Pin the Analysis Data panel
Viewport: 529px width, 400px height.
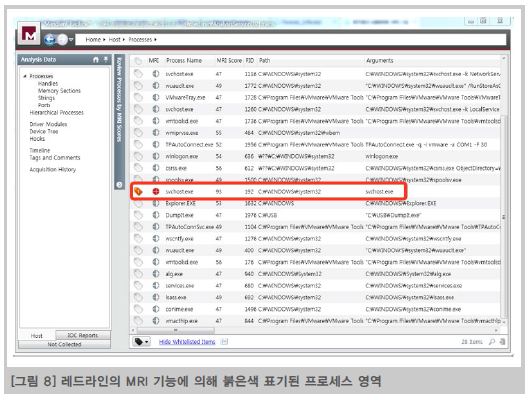coord(106,59)
